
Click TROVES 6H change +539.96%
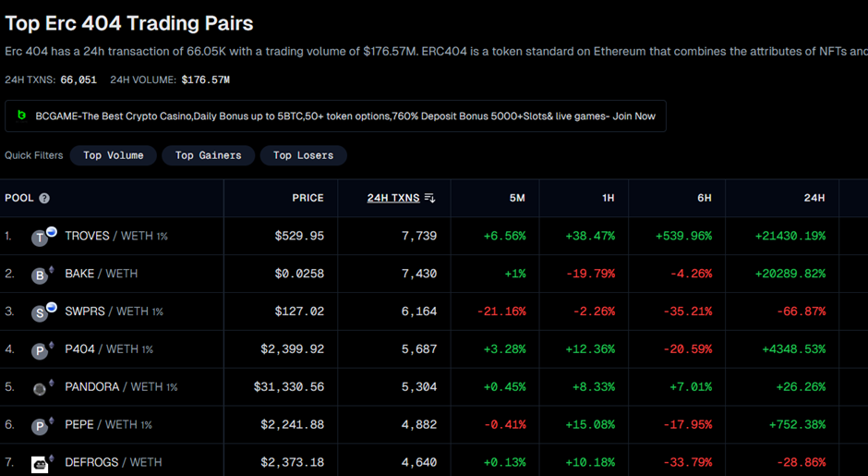pyautogui.click(x=683, y=236)
